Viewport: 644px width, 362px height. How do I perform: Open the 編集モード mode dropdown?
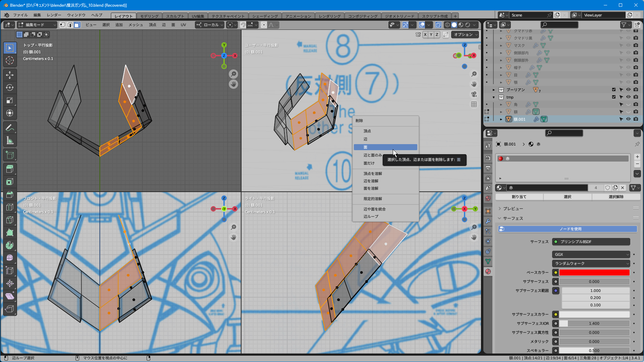pyautogui.click(x=37, y=25)
